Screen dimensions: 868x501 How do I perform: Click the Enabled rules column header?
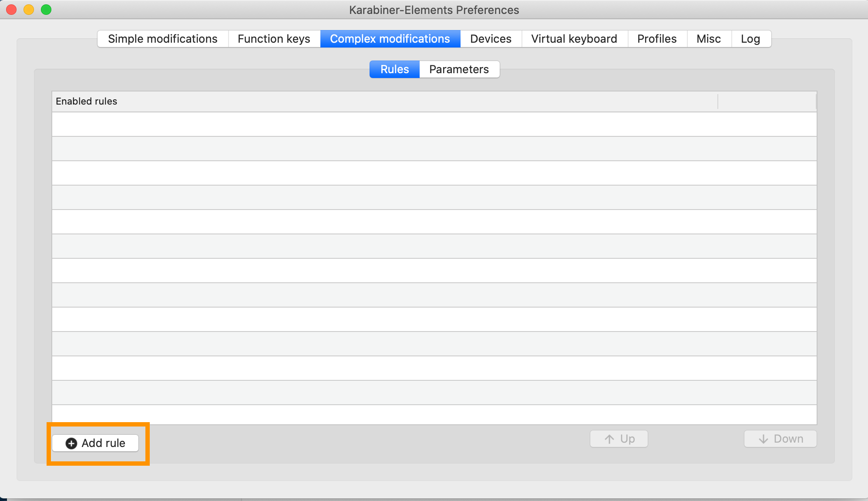(x=87, y=101)
